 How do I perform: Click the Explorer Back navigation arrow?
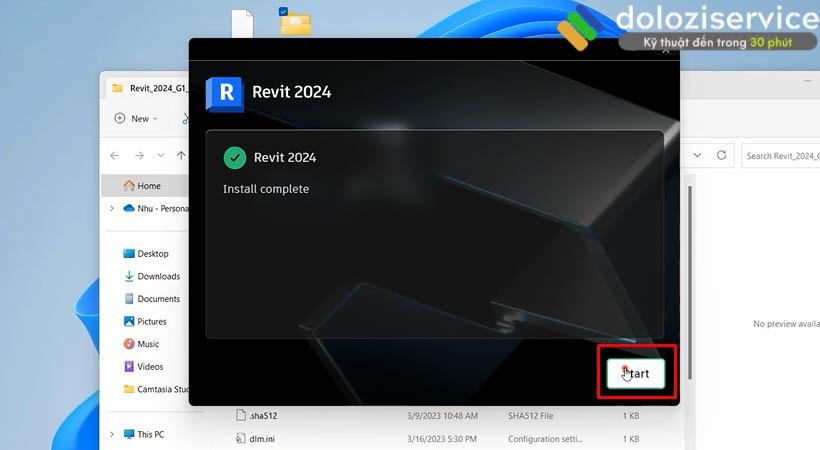click(114, 155)
